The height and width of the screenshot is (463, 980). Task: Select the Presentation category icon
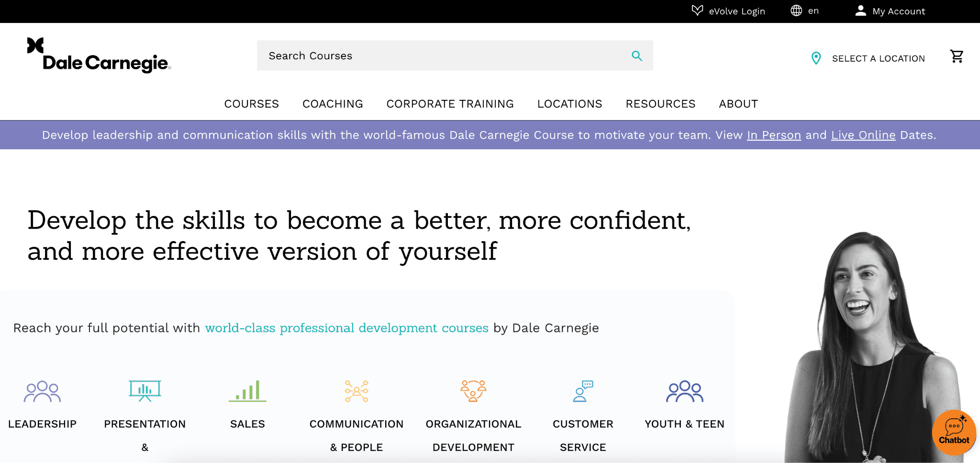[x=145, y=390]
